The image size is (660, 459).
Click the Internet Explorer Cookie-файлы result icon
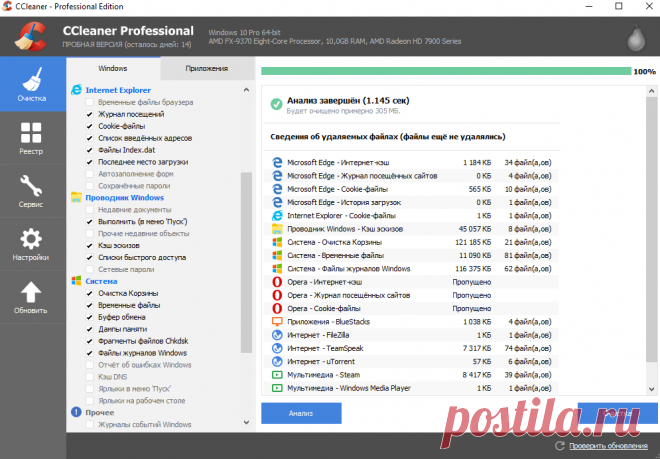click(x=277, y=216)
